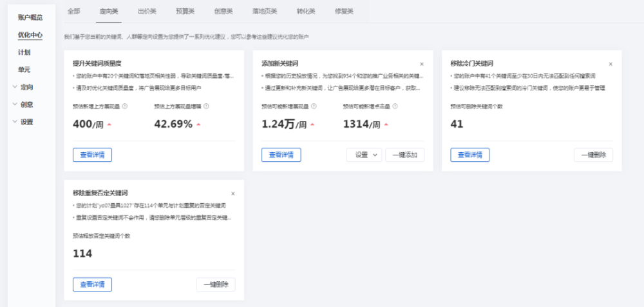Image resolution: width=644 pixels, height=307 pixels.
Task: Click info icon beside 预估可能新增点击量
Action: tap(395, 106)
